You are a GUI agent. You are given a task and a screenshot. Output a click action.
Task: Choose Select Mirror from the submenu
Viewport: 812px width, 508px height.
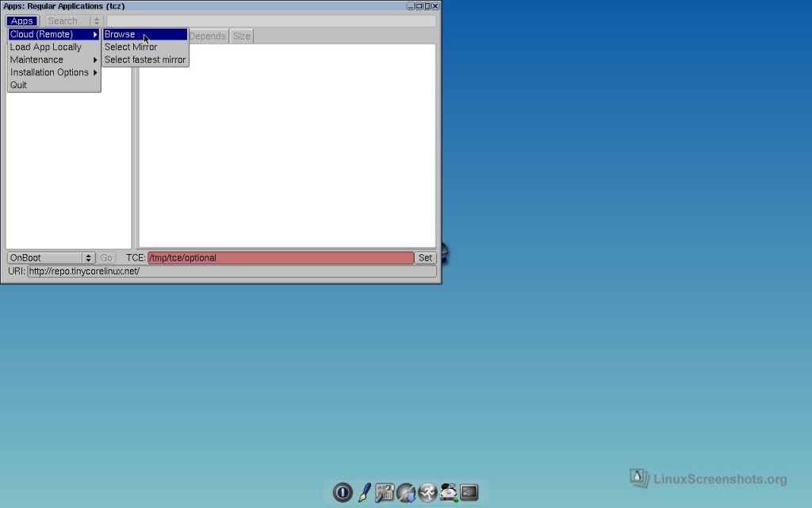tap(130, 47)
